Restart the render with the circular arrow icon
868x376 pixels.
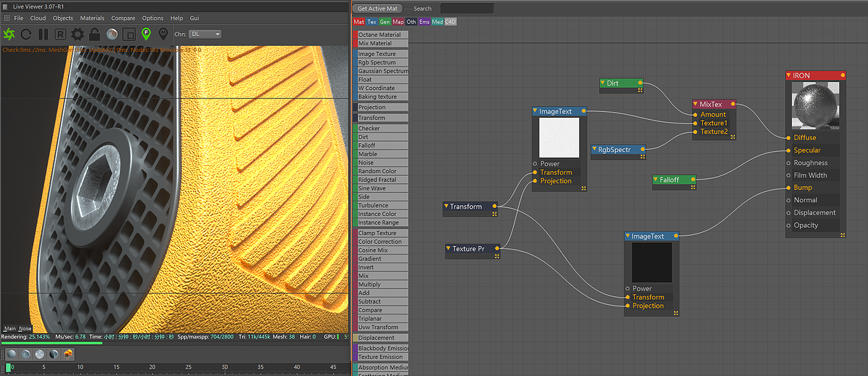pyautogui.click(x=26, y=34)
